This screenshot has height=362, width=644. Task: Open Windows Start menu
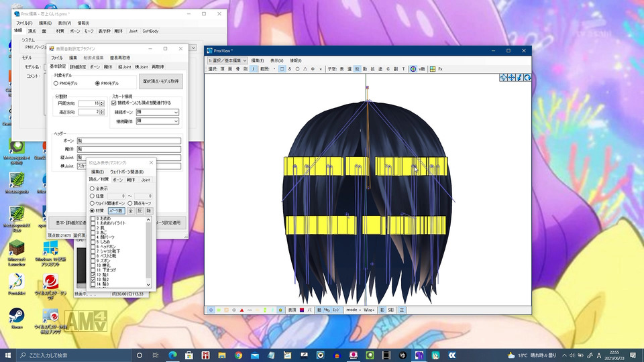click(x=7, y=355)
